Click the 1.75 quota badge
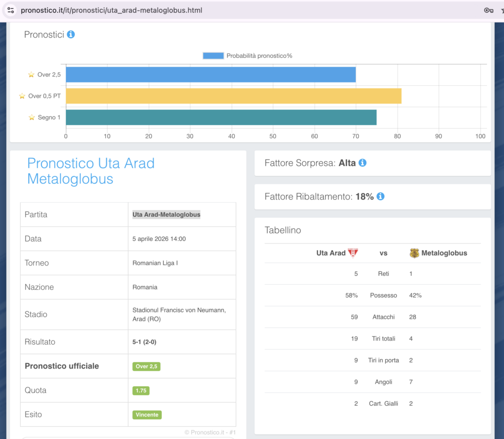The image size is (504, 439). pos(141,390)
